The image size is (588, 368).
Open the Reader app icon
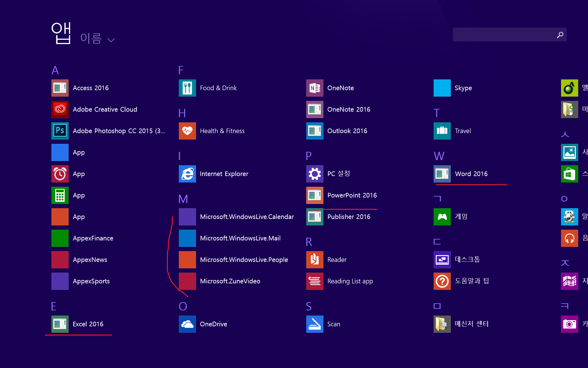(x=315, y=260)
